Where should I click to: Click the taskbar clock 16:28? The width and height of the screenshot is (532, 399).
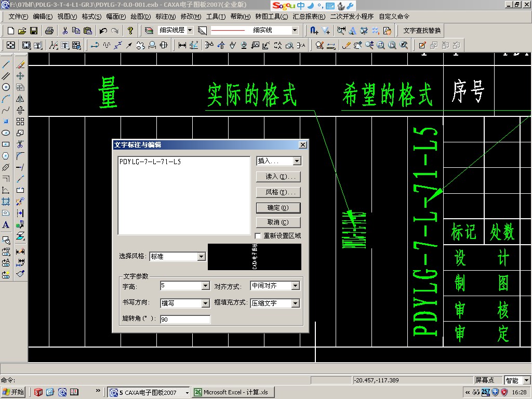tap(520, 393)
